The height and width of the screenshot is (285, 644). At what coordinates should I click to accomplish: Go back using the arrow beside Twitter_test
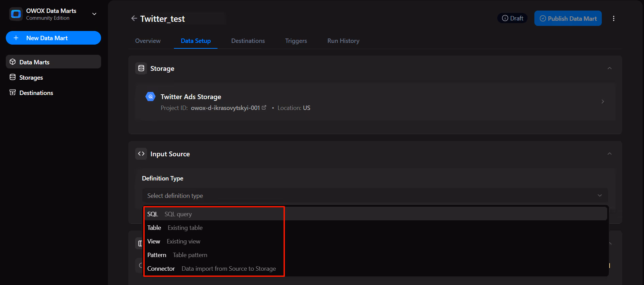(134, 18)
